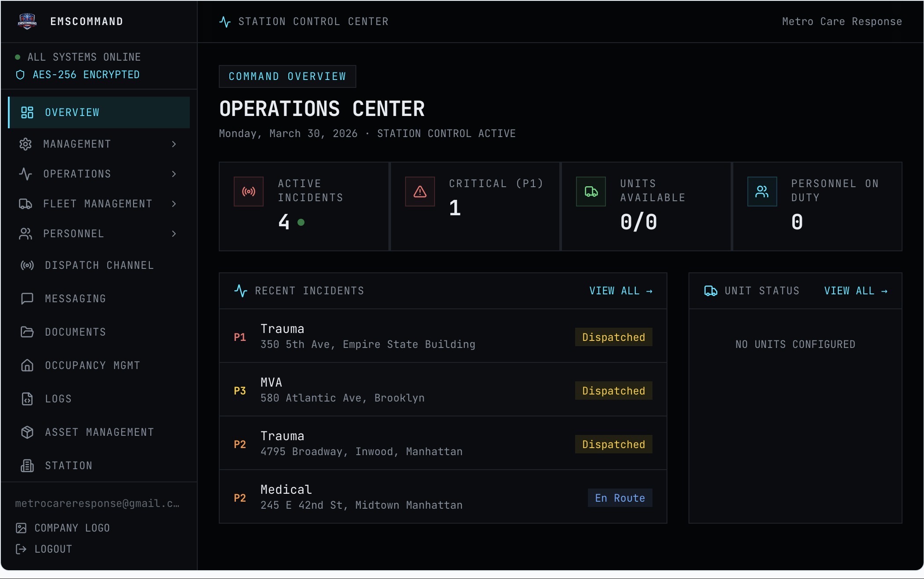Click the Overview grid icon in sidebar

point(26,112)
